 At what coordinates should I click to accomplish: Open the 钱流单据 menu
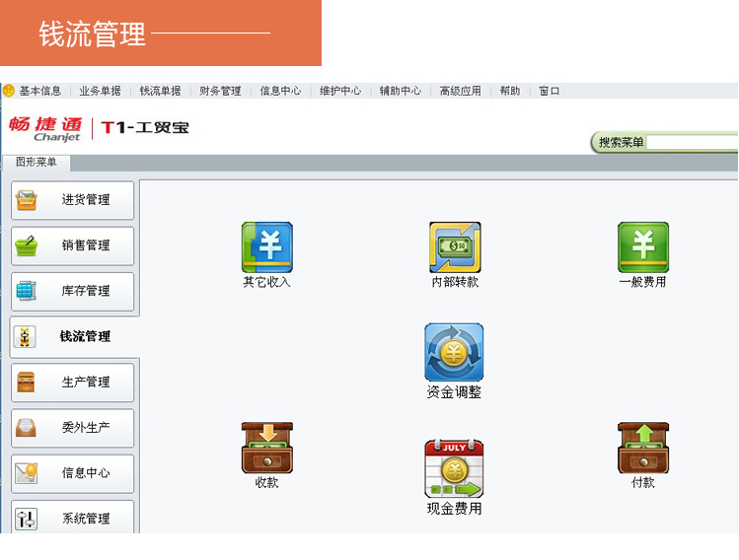point(160,91)
